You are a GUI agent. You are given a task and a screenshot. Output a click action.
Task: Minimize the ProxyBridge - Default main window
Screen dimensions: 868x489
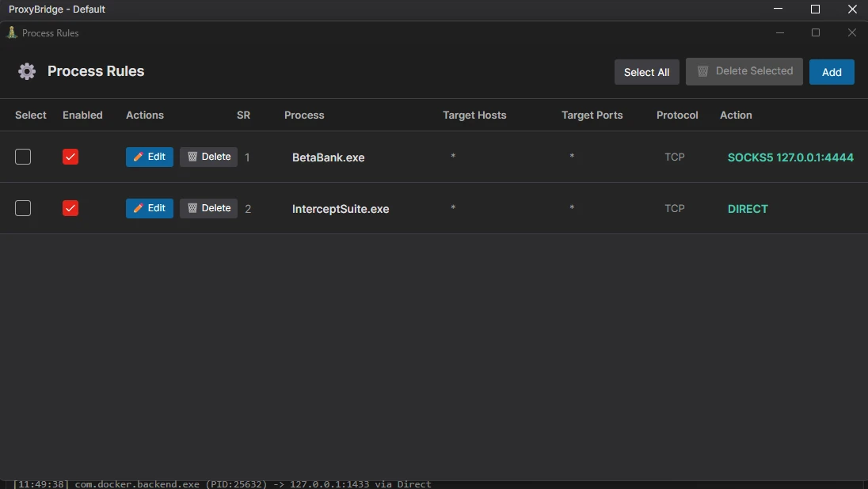click(778, 9)
